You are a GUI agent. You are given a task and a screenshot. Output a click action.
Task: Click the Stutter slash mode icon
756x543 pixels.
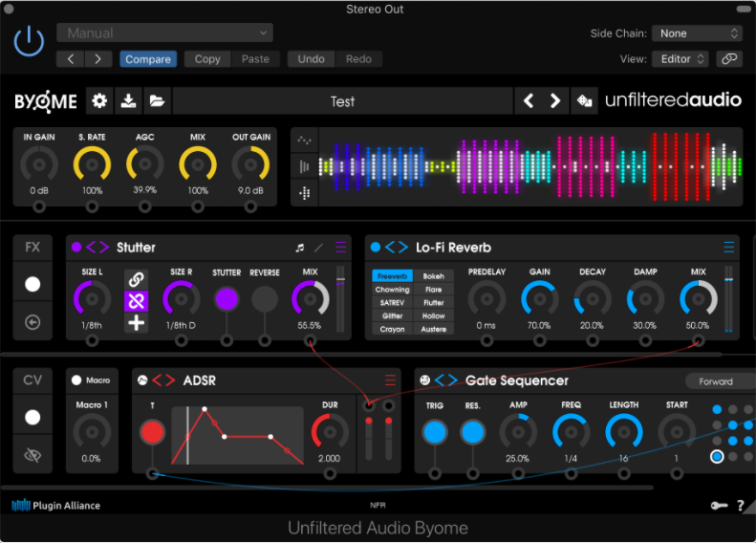click(318, 248)
